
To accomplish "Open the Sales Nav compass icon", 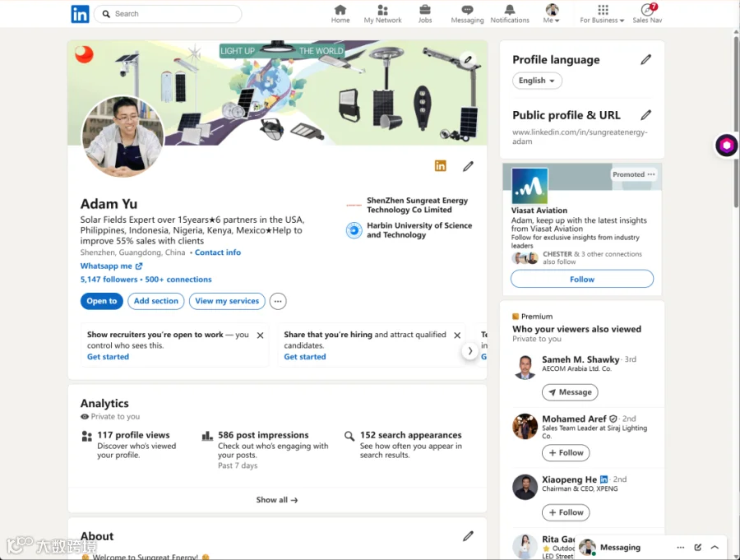I will [647, 14].
